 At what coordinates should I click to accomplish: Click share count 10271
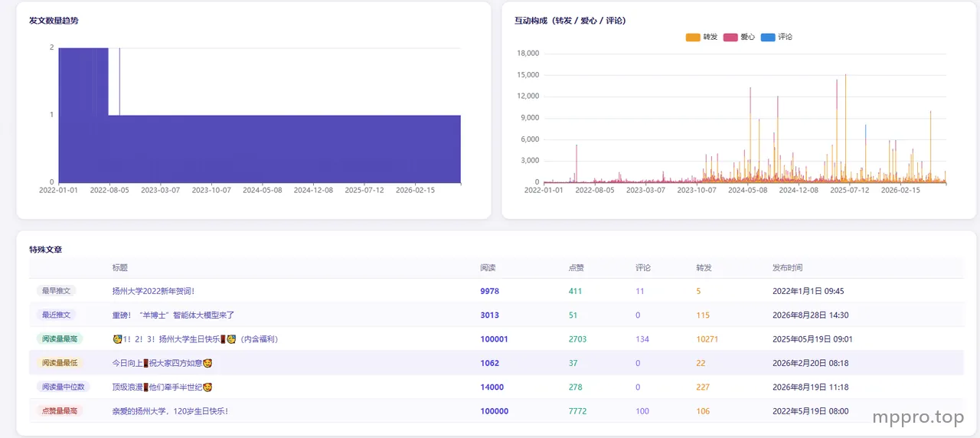(707, 339)
